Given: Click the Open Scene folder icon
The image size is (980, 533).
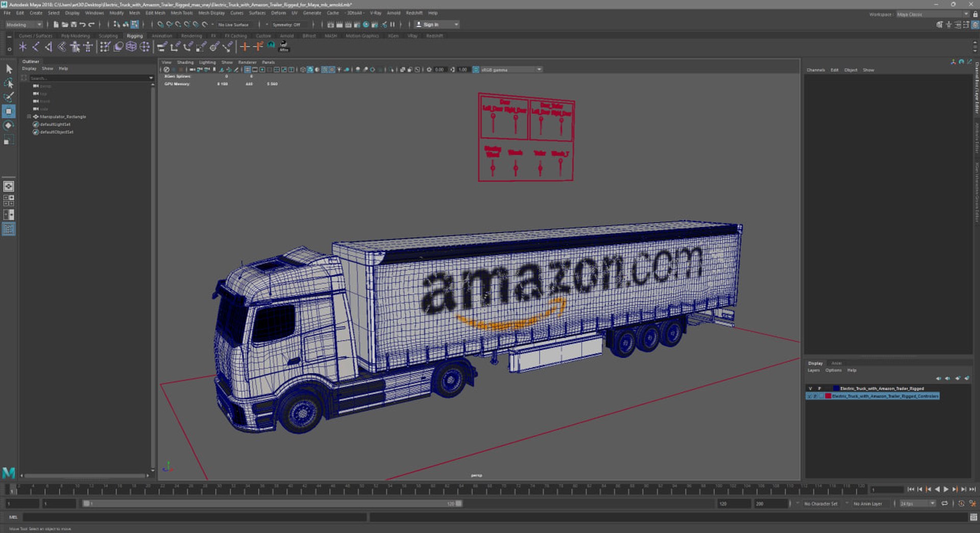Looking at the screenshot, I should [x=65, y=25].
